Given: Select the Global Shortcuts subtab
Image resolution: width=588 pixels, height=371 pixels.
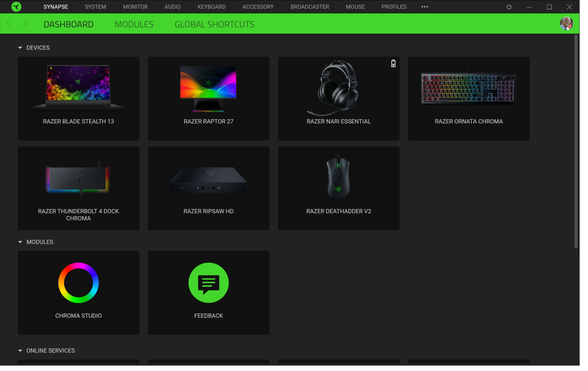Looking at the screenshot, I should (214, 24).
